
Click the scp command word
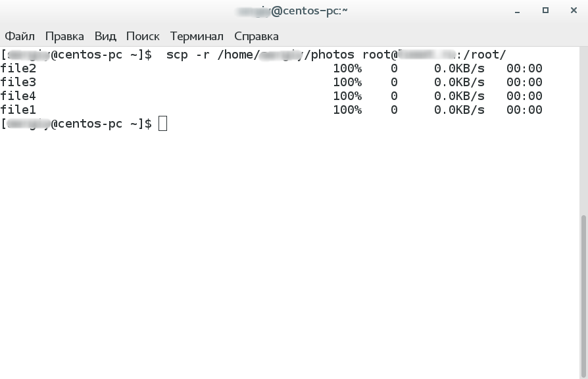pyautogui.click(x=178, y=55)
